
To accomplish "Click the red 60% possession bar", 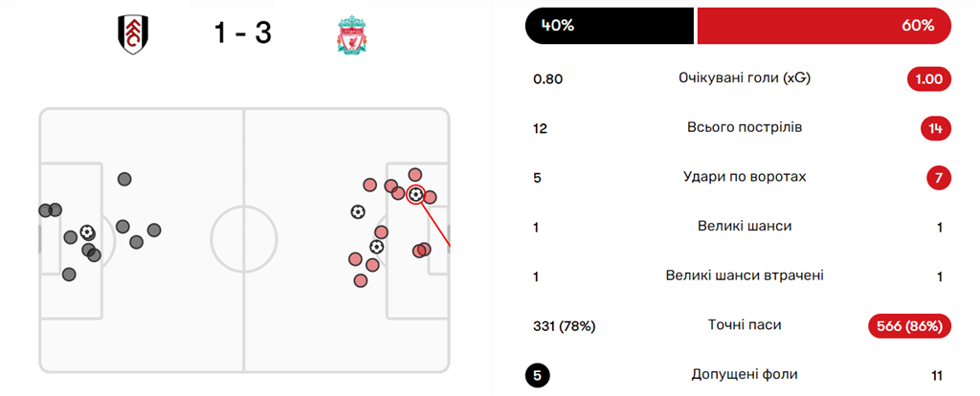I will click(x=824, y=26).
